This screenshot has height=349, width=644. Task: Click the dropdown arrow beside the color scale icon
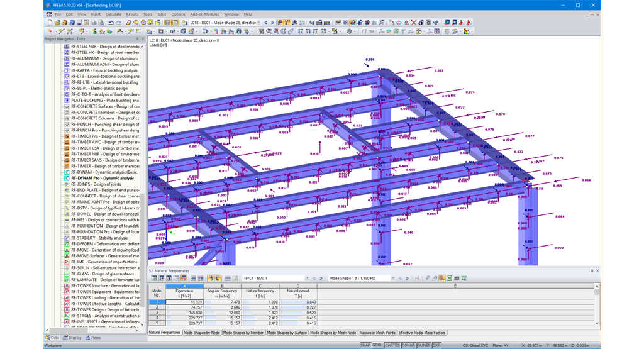coord(472,31)
